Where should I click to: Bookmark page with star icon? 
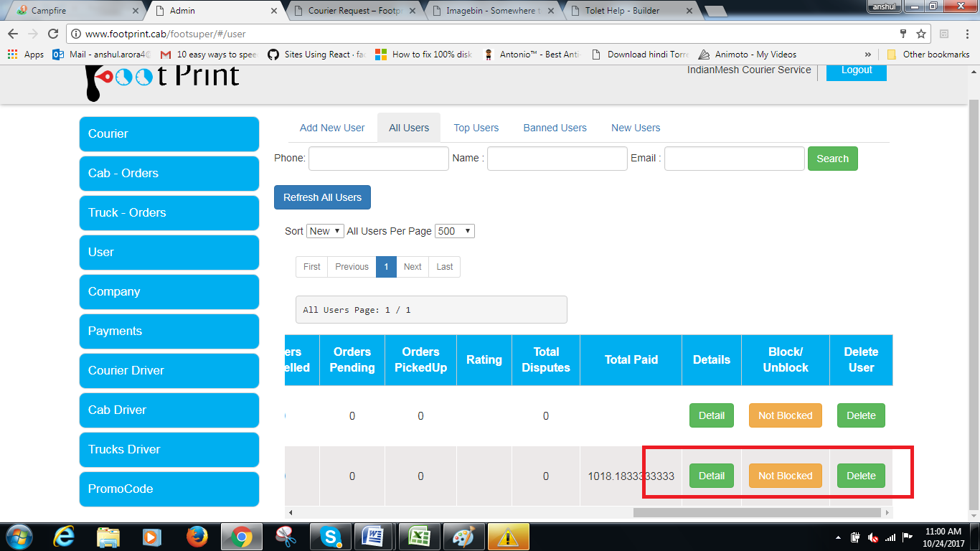pyautogui.click(x=921, y=34)
